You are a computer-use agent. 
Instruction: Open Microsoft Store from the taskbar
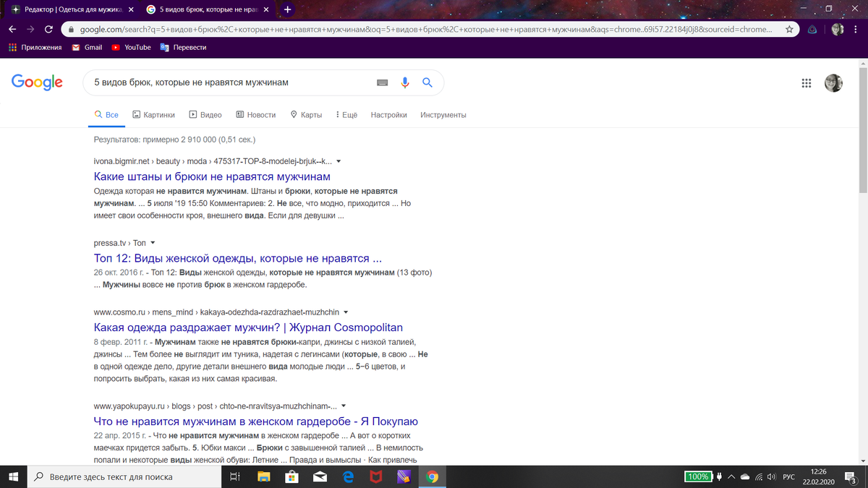pyautogui.click(x=292, y=476)
